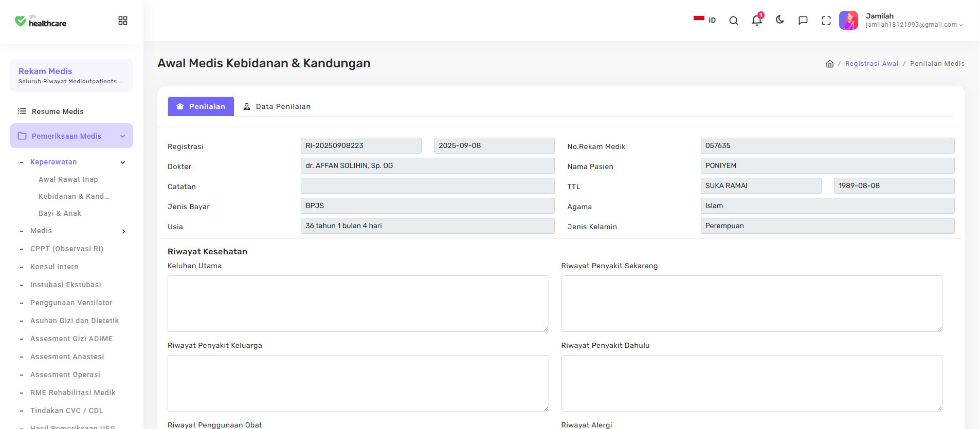This screenshot has height=429, width=980.
Task: Open the Jamilah account dropdown
Action: (914, 21)
